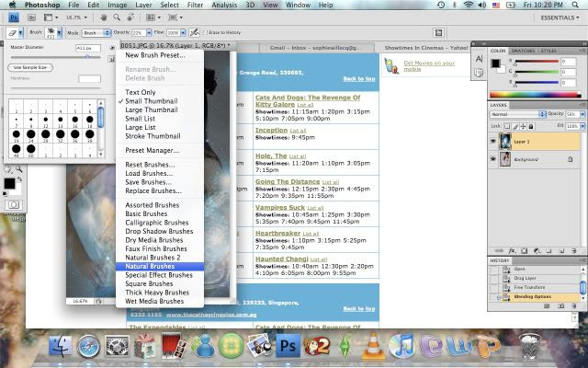Click Use Sample Size button

pos(30,67)
